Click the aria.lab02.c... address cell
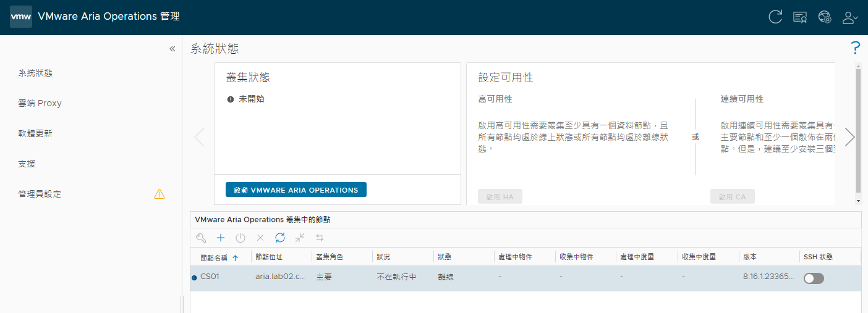Viewport: 868px width, 313px height. 280,277
